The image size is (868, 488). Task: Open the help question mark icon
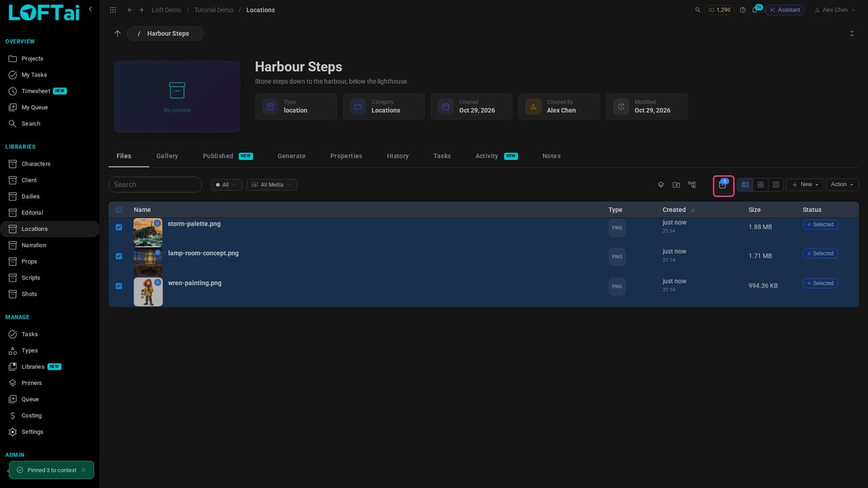tap(743, 10)
